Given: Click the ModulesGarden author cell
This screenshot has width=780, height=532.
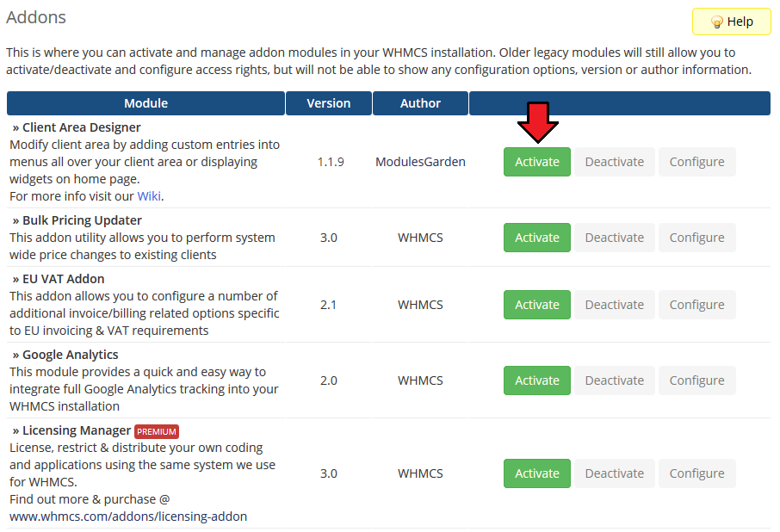Looking at the screenshot, I should click(x=420, y=162).
